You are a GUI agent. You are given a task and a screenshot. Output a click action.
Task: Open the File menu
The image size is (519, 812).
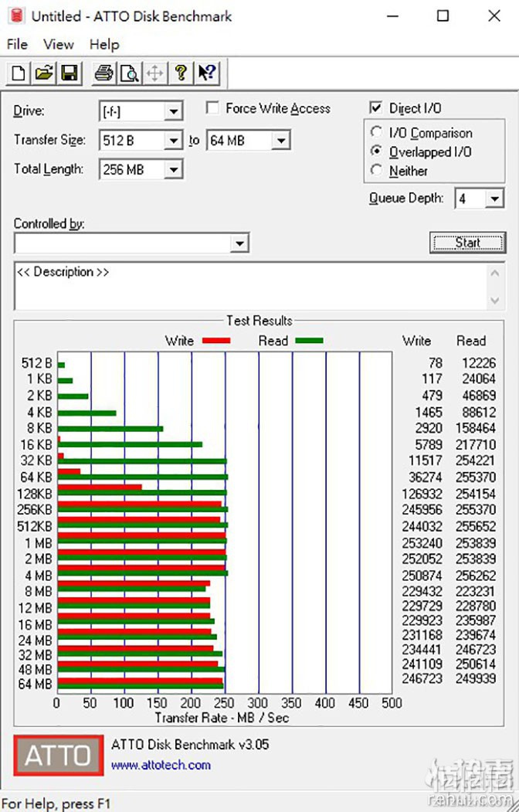pyautogui.click(x=17, y=44)
